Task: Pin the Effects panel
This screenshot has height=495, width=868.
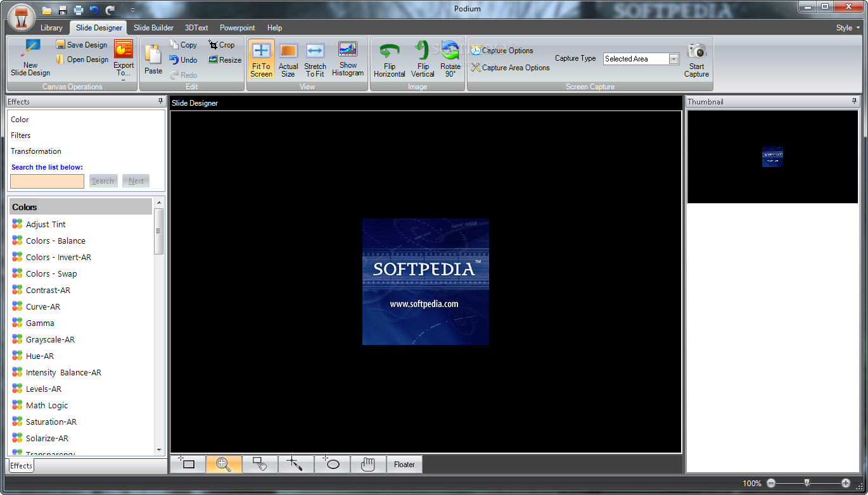Action: [x=160, y=101]
